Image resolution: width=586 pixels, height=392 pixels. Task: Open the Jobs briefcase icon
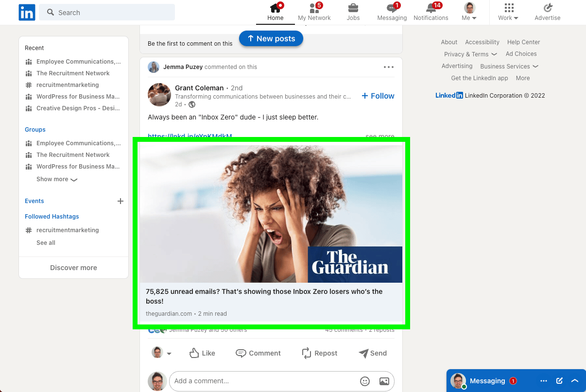(x=353, y=8)
